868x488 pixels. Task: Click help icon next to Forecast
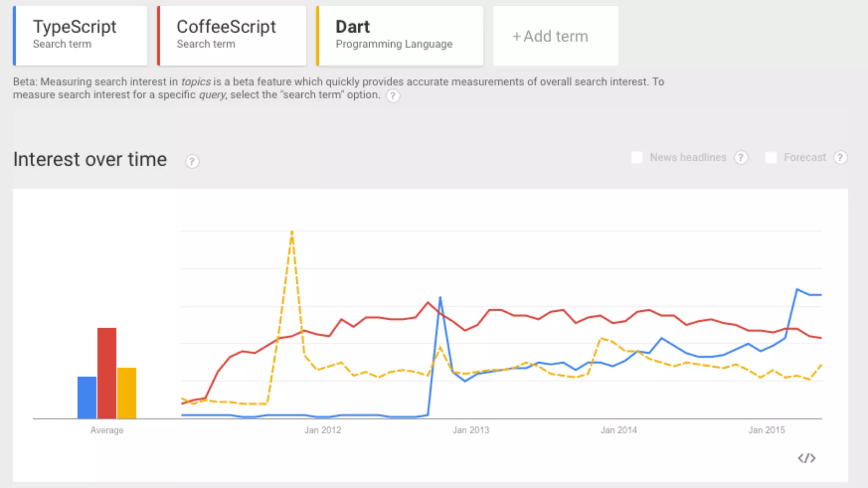point(840,158)
